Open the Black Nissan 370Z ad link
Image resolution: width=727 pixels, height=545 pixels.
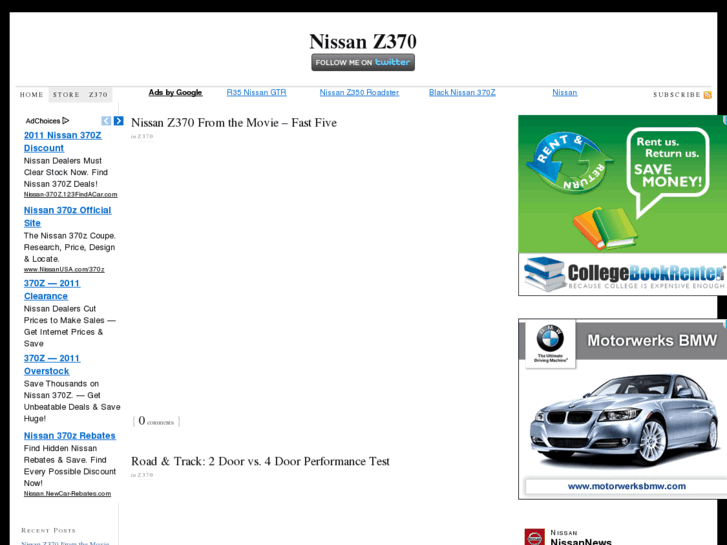(462, 92)
